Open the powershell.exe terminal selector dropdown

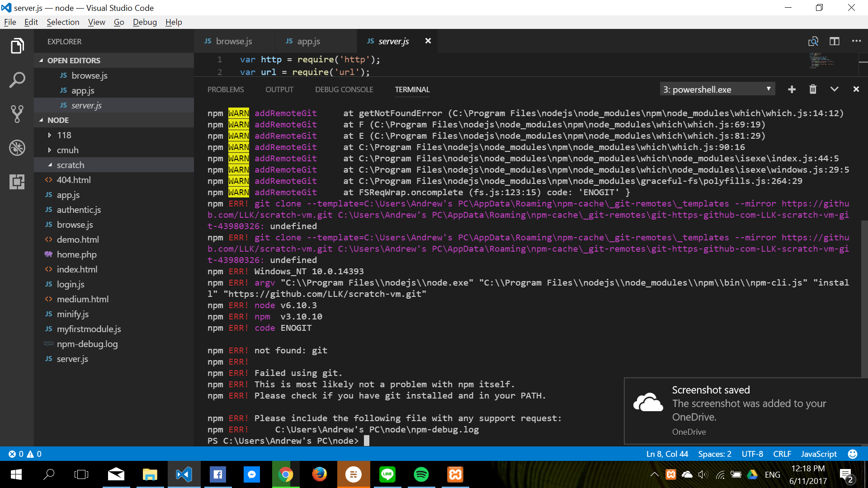(x=717, y=89)
